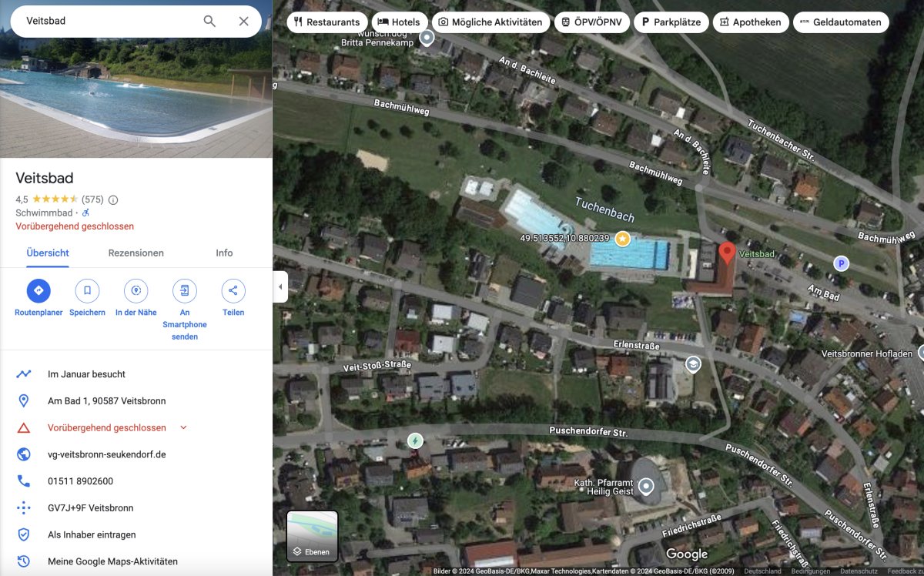Clear the Veitsbad search with X
The height and width of the screenshot is (576, 924).
click(x=243, y=22)
